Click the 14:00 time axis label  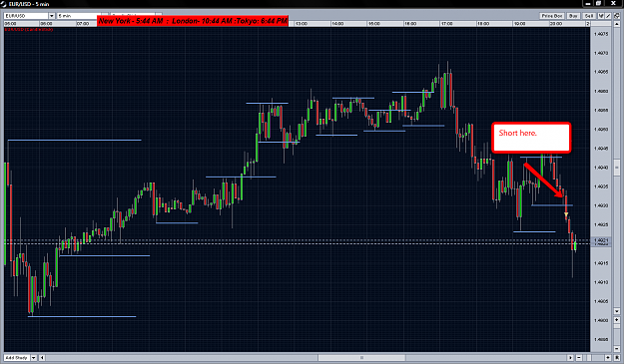337,24
